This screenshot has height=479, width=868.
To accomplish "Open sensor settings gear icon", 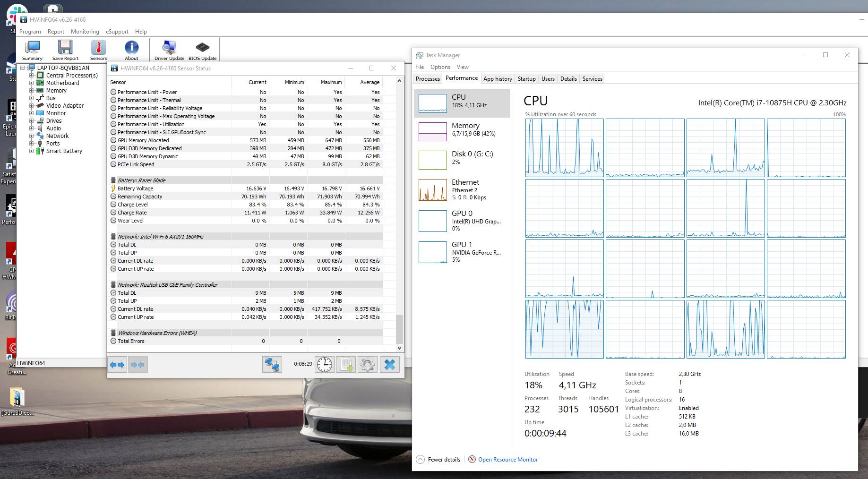I will (x=368, y=365).
